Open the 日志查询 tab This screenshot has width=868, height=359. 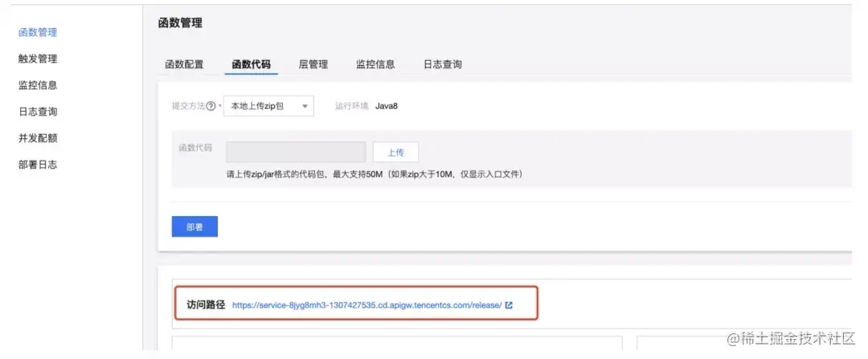pos(443,64)
